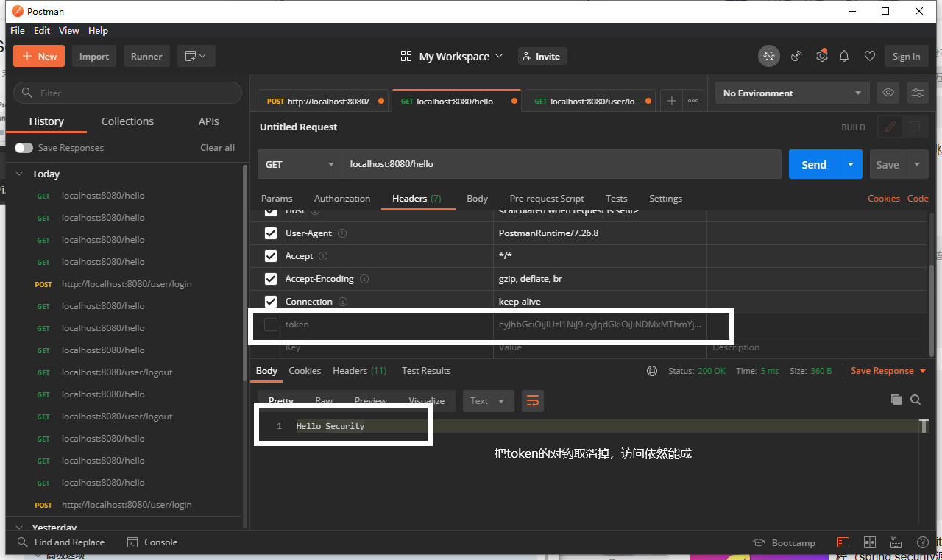Select the single-pane layout icon in status bar
The width and height of the screenshot is (942, 560).
[x=843, y=542]
